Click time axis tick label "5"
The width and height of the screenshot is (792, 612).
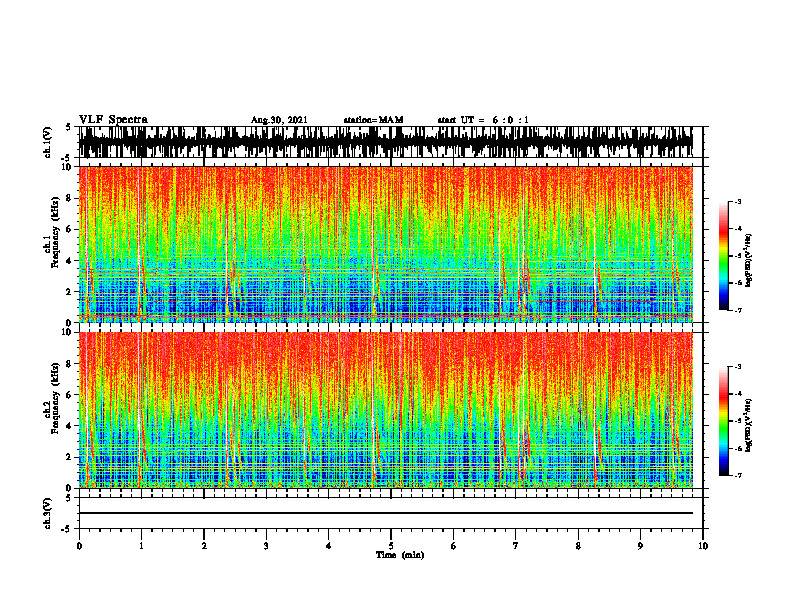(x=391, y=546)
